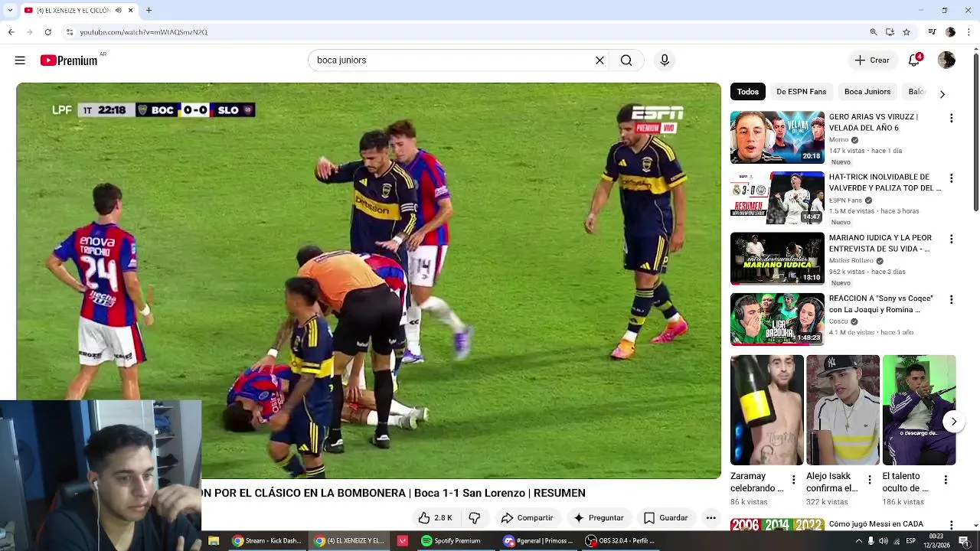Viewport: 980px width, 551px height.
Task: Open Chrome three-dot menu
Action: (969, 32)
